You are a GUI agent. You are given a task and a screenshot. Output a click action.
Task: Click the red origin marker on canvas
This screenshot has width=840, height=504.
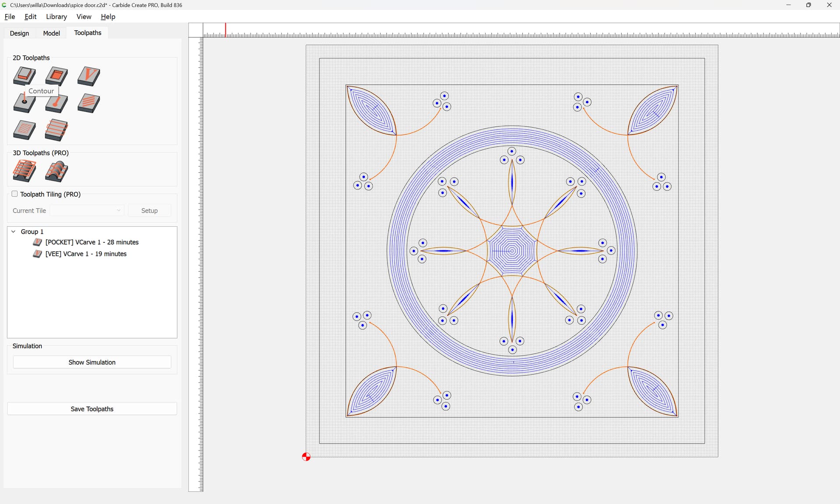click(x=306, y=457)
